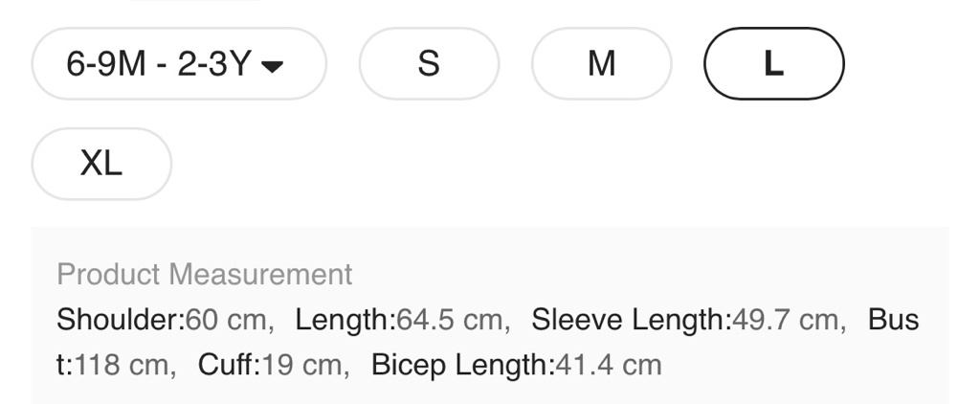Select size S
This screenshot has width=980, height=404.
(x=429, y=64)
